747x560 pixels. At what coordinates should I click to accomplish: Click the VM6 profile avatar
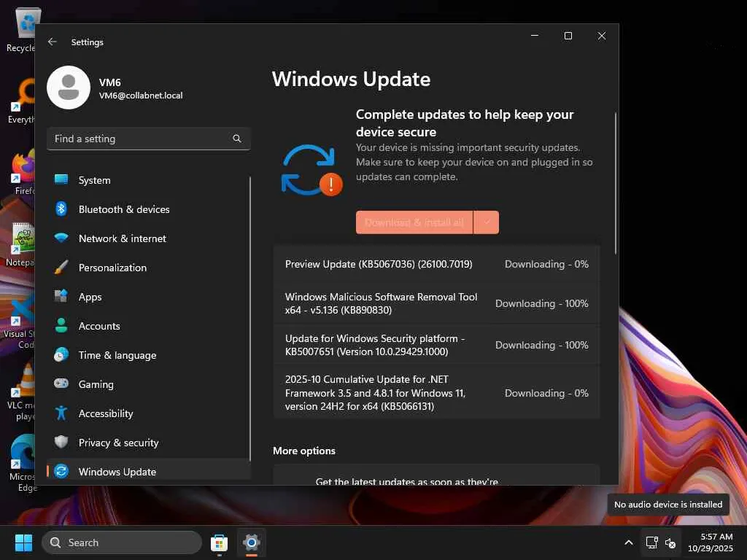(69, 87)
